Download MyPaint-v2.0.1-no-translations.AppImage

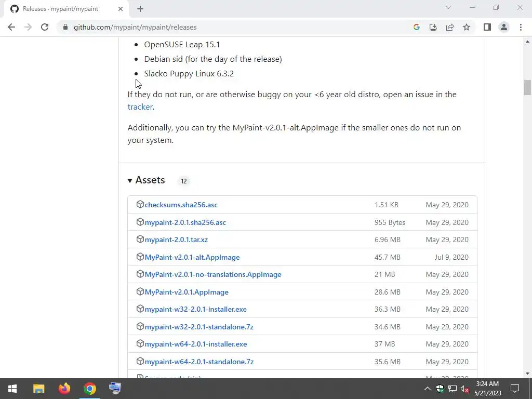pos(212,274)
